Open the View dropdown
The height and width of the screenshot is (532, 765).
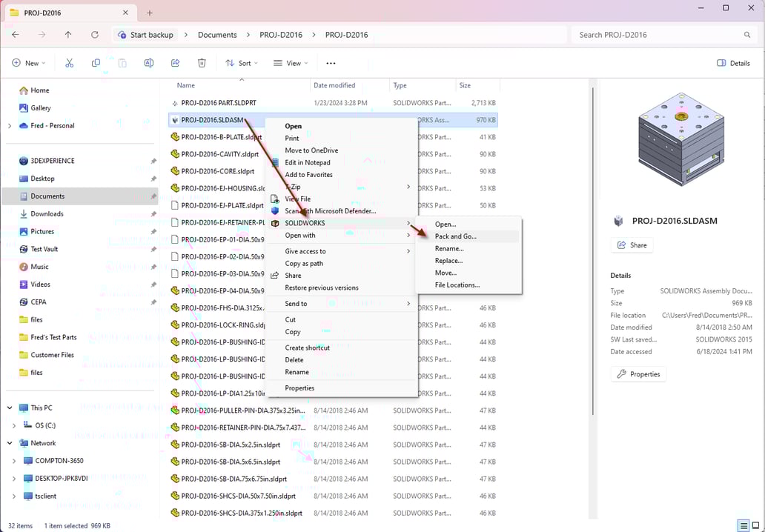tap(290, 63)
